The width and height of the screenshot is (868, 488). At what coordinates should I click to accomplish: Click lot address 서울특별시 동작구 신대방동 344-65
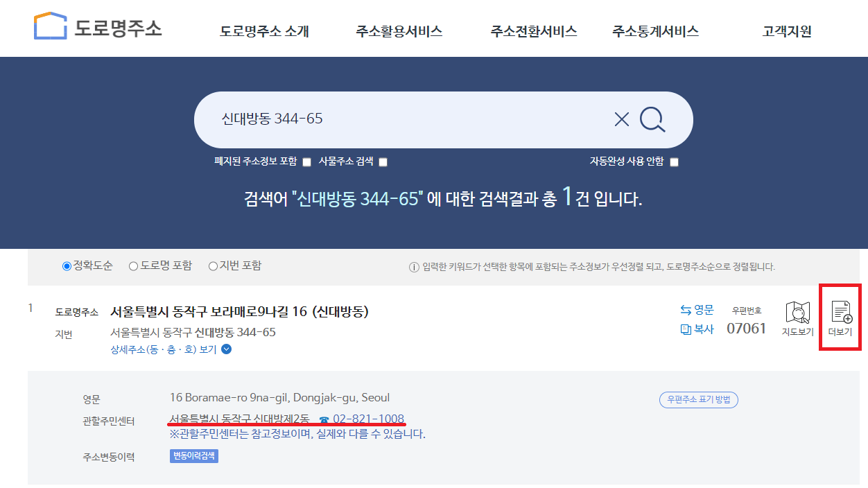(x=193, y=332)
